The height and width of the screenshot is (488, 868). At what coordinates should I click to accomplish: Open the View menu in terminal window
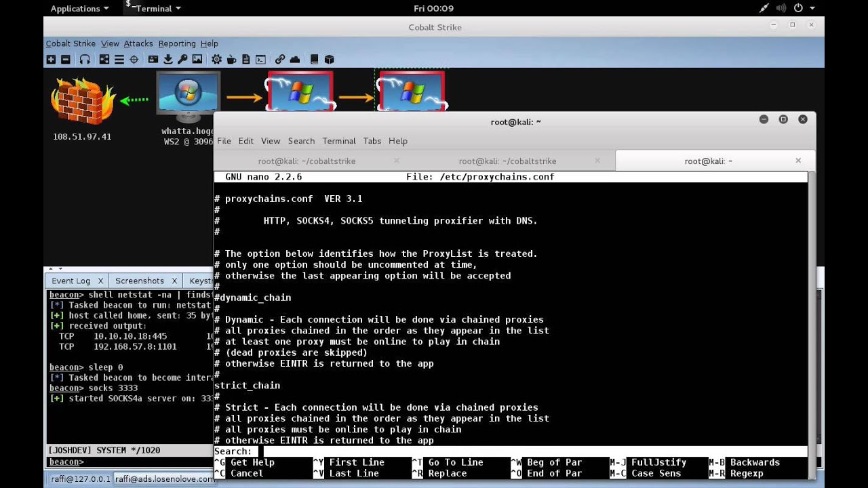tap(271, 141)
